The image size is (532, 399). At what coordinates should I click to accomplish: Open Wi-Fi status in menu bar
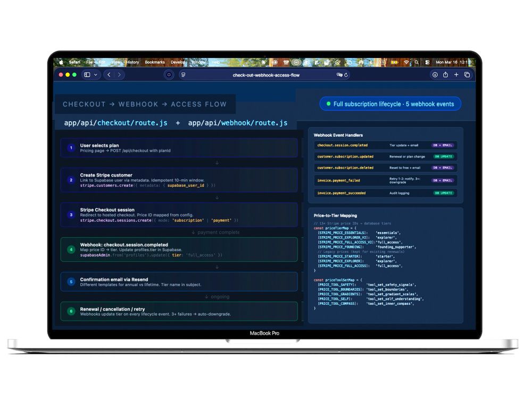[406, 62]
